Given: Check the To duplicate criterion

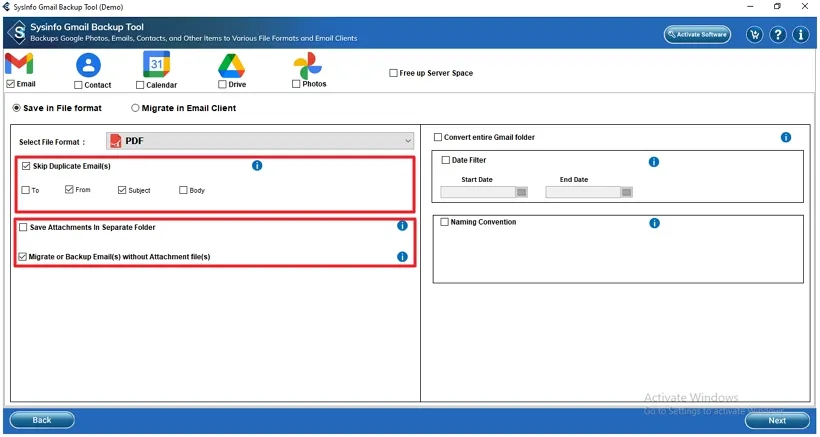Looking at the screenshot, I should click(25, 190).
